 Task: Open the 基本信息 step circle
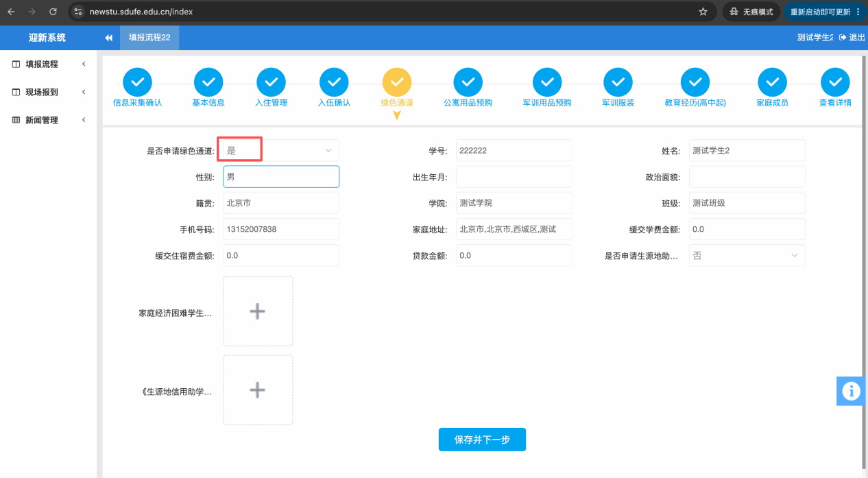208,82
